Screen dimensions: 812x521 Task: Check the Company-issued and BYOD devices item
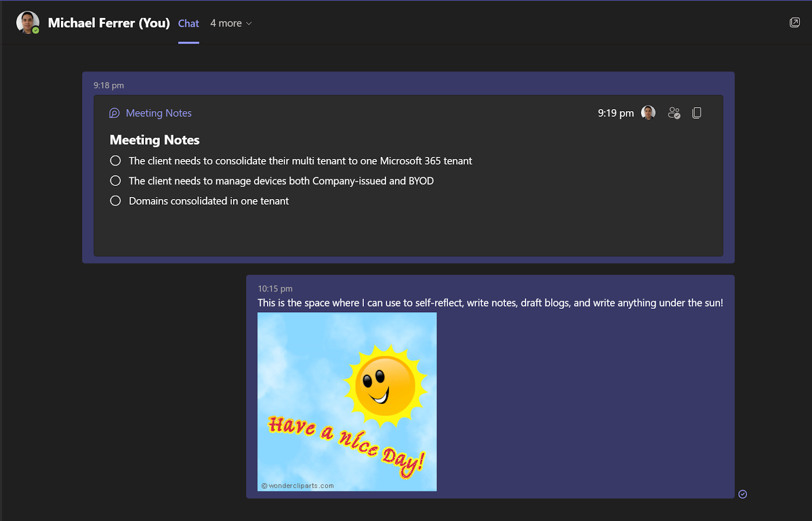(115, 180)
